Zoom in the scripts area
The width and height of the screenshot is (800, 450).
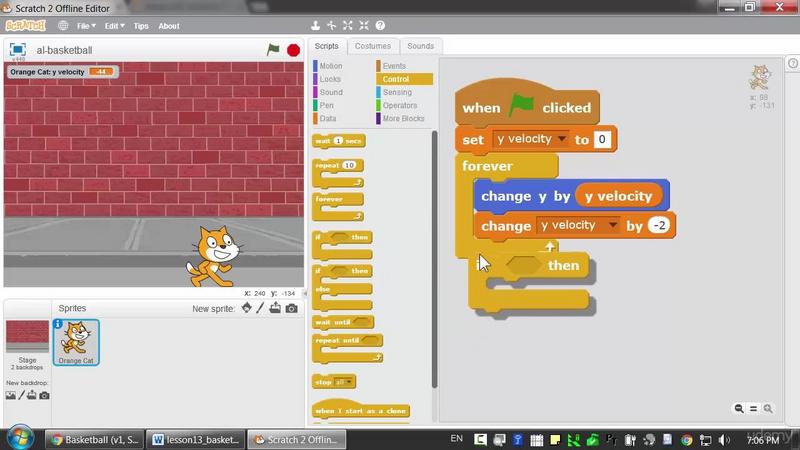tap(767, 408)
